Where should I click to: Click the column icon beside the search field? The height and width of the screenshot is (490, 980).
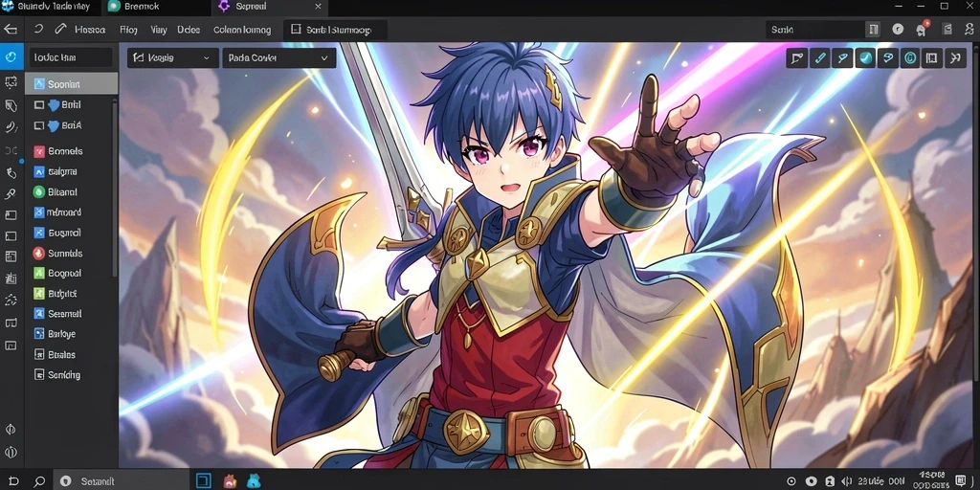873,30
